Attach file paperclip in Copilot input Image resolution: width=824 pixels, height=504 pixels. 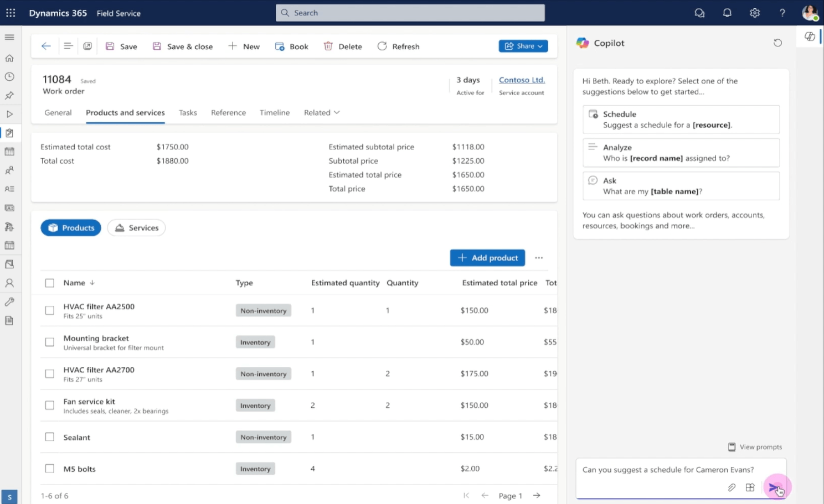pyautogui.click(x=732, y=487)
